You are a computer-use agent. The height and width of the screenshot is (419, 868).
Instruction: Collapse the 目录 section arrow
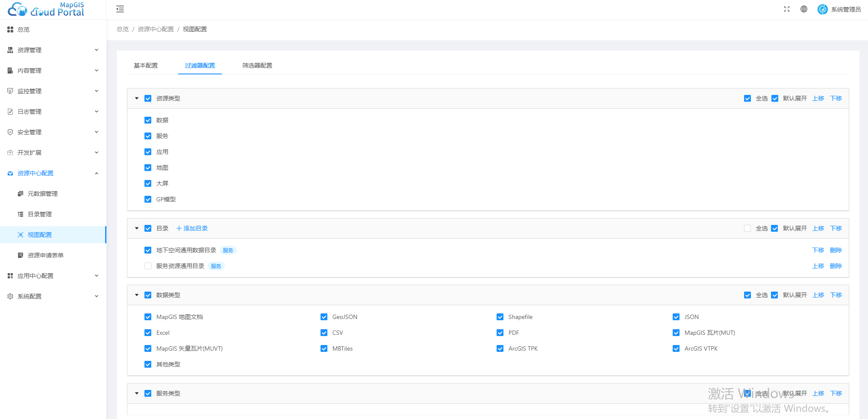(137, 228)
